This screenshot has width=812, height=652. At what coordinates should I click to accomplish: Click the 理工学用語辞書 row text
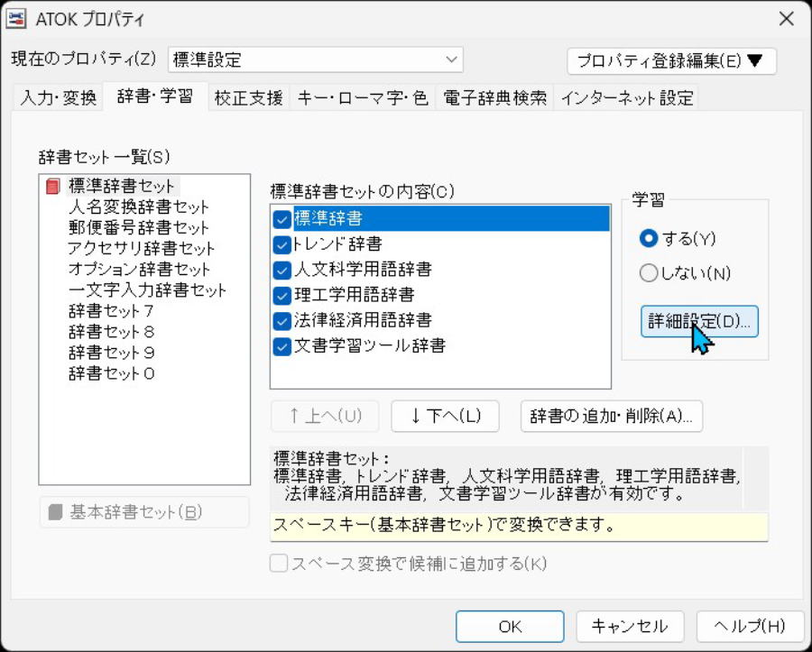tap(355, 294)
